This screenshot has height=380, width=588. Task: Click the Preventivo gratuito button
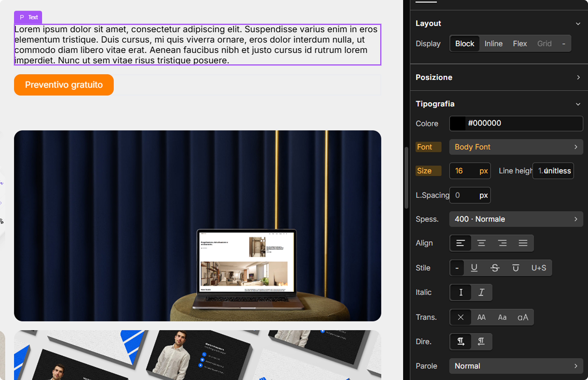(x=64, y=85)
